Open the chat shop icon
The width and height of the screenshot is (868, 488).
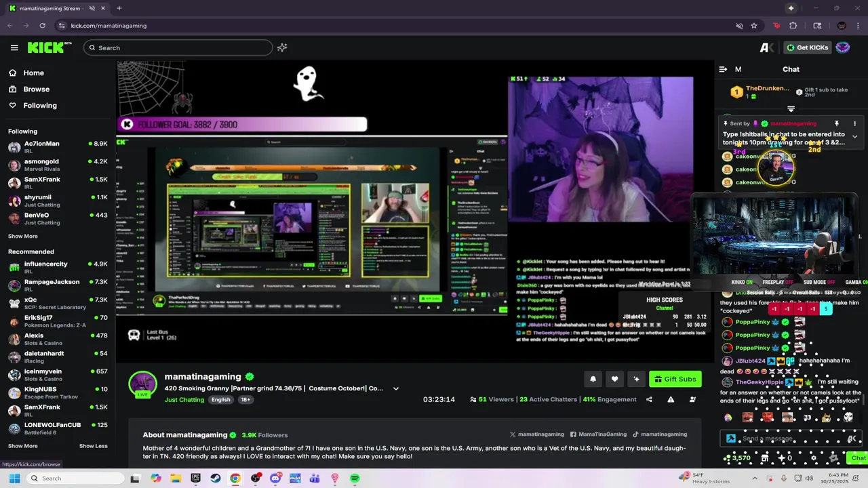(765, 458)
